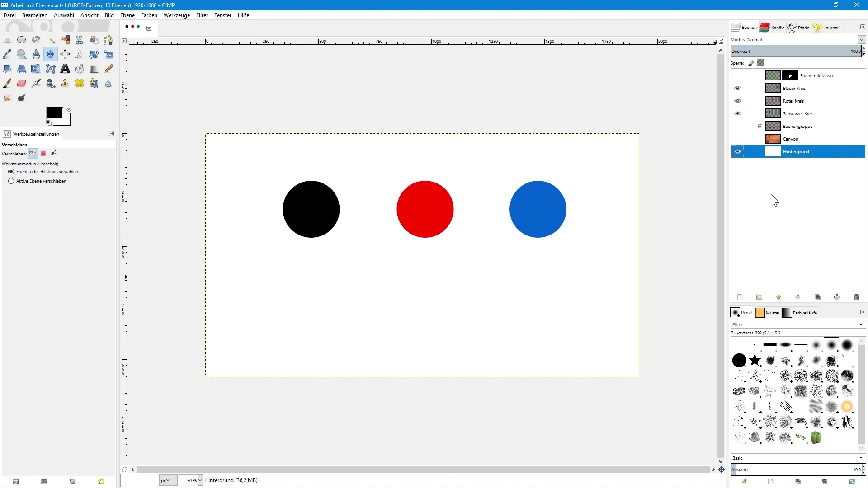Viewport: 868px width, 488px height.
Task: Open the zoom percentage dropdown
Action: (200, 480)
